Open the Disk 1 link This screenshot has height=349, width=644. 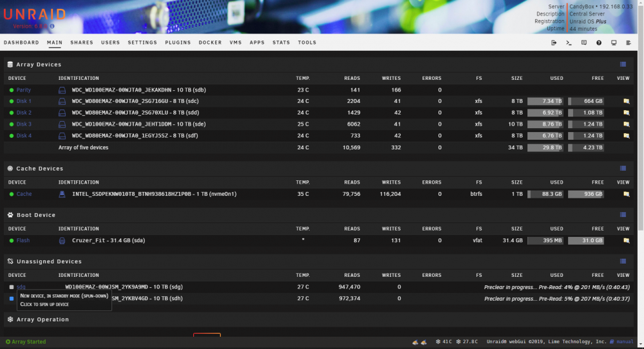24,101
